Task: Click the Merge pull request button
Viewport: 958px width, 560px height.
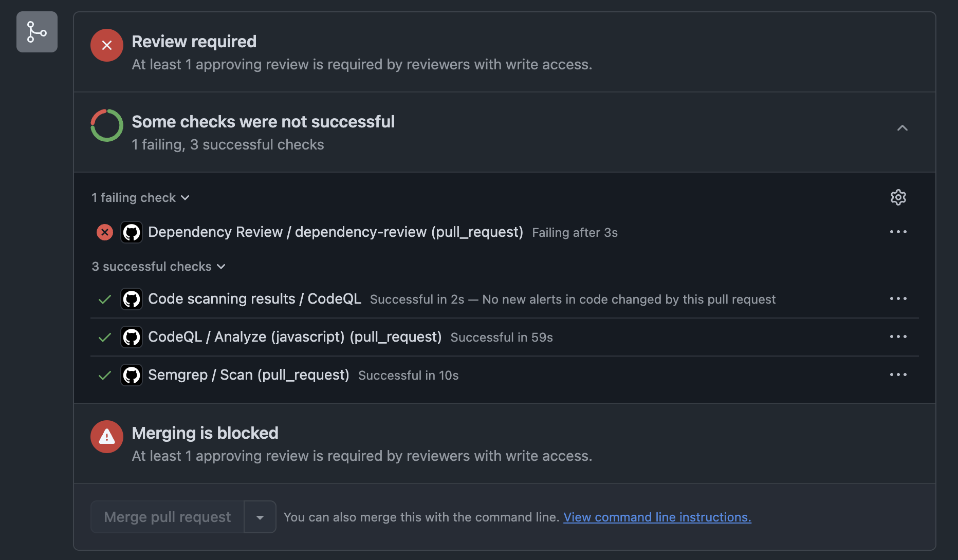Action: pyautogui.click(x=167, y=517)
